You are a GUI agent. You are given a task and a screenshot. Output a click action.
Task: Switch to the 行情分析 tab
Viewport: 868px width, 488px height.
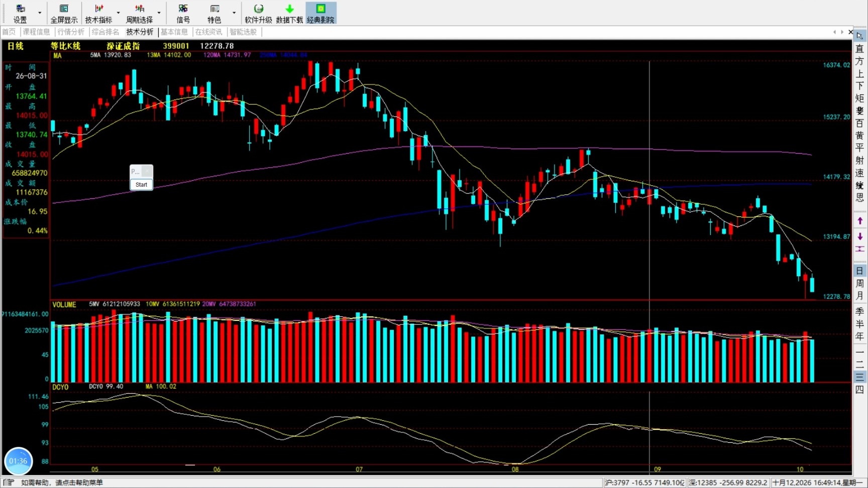click(71, 32)
